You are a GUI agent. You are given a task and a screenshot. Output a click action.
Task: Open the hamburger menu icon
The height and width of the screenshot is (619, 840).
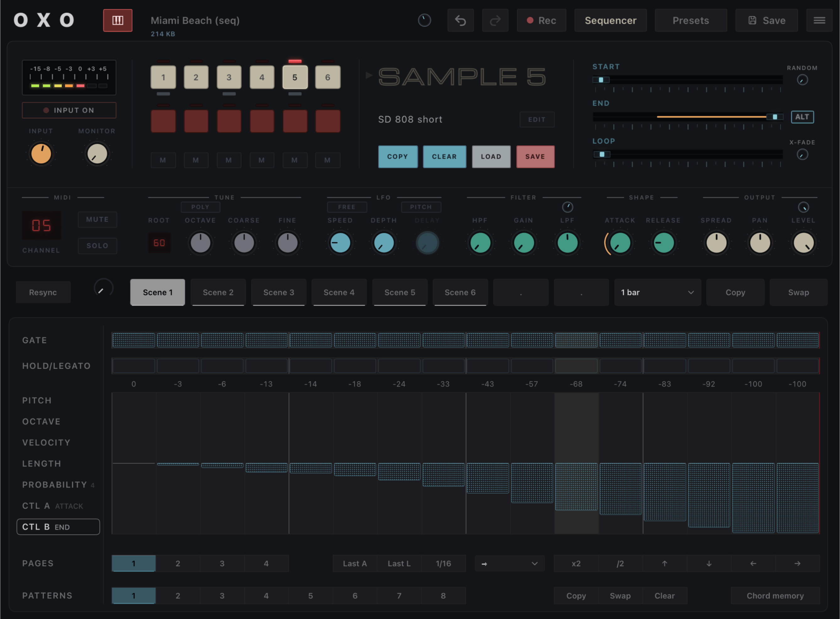click(819, 20)
